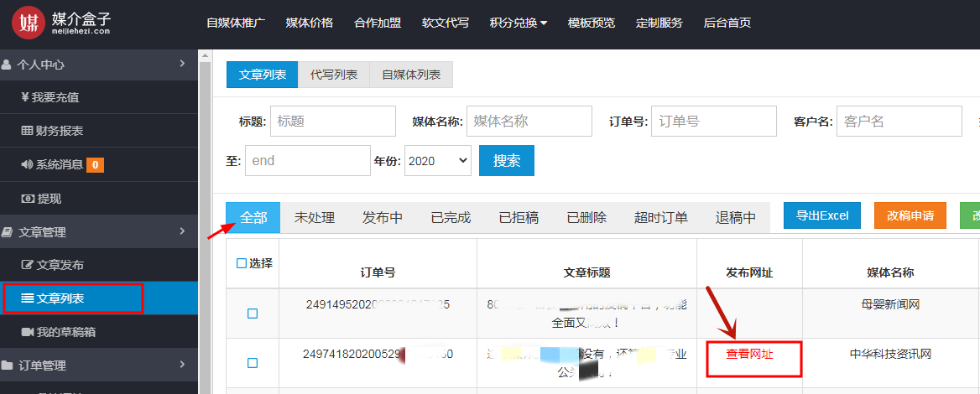Select the 已完成 status tab
Image resolution: width=980 pixels, height=394 pixels.
451,217
